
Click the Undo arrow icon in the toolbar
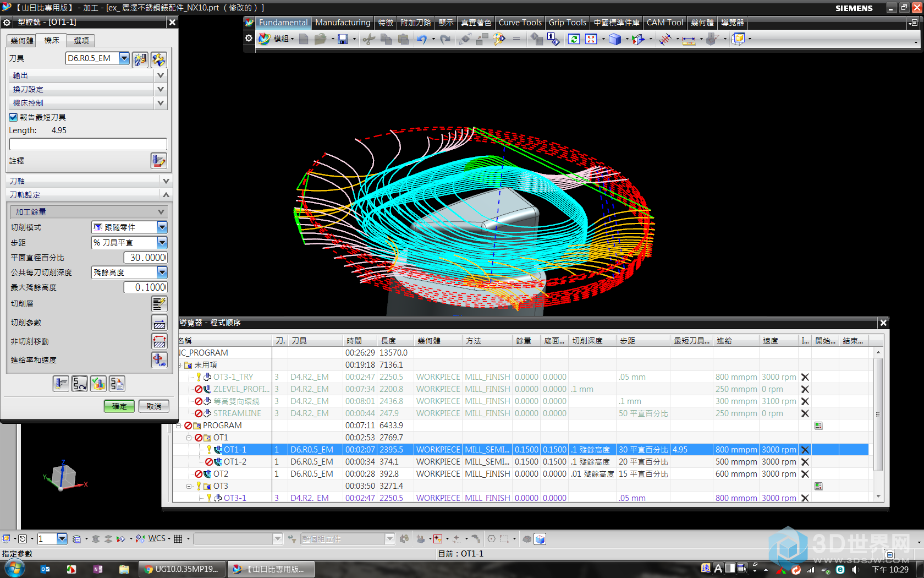pyautogui.click(x=422, y=39)
